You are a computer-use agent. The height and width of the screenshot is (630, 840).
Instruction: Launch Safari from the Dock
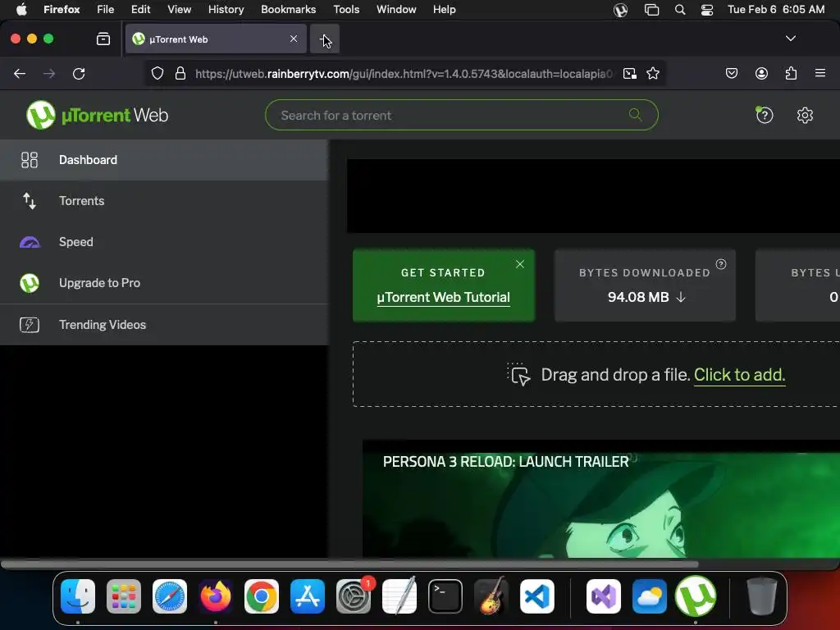(170, 596)
